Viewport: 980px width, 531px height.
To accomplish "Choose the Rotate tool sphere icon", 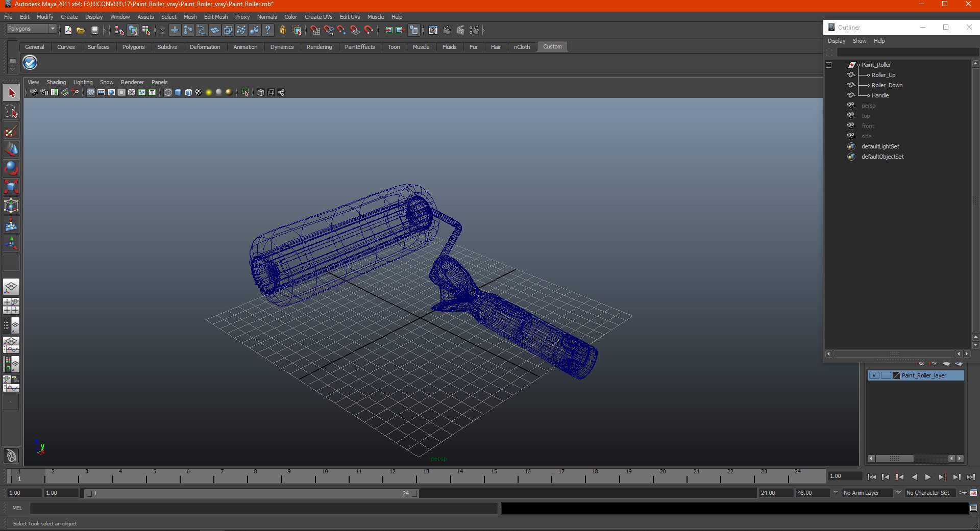I will pyautogui.click(x=11, y=168).
